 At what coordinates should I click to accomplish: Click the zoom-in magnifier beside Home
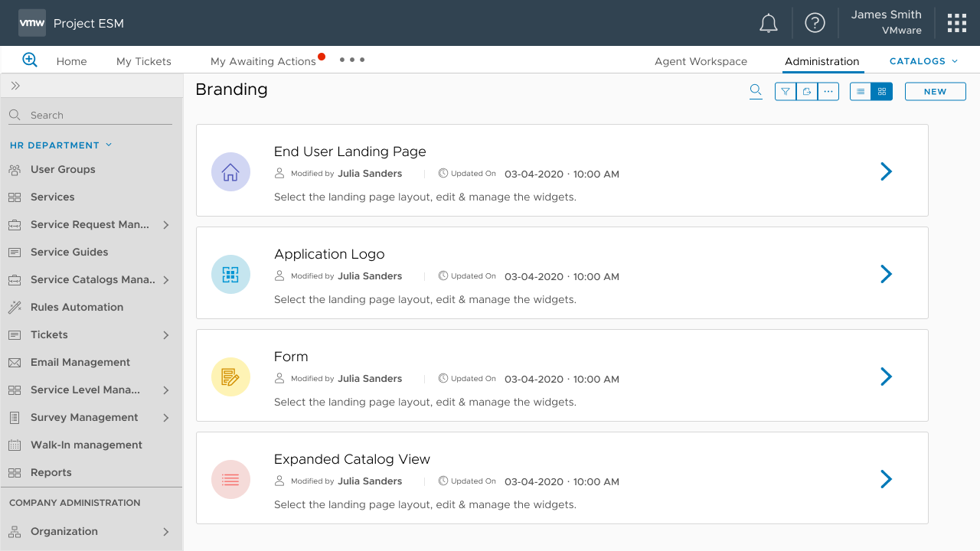pos(30,60)
